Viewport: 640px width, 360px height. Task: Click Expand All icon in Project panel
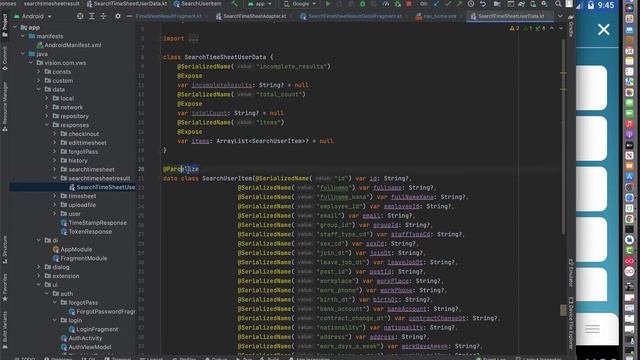coord(92,16)
